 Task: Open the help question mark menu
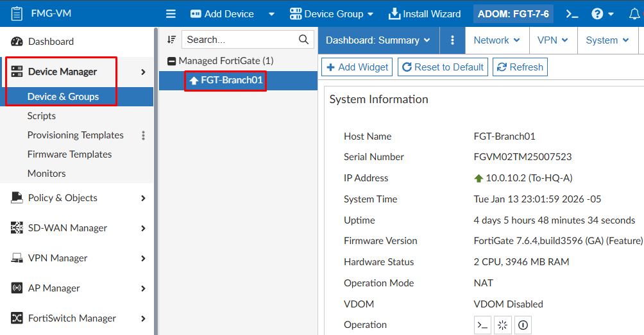pyautogui.click(x=602, y=14)
